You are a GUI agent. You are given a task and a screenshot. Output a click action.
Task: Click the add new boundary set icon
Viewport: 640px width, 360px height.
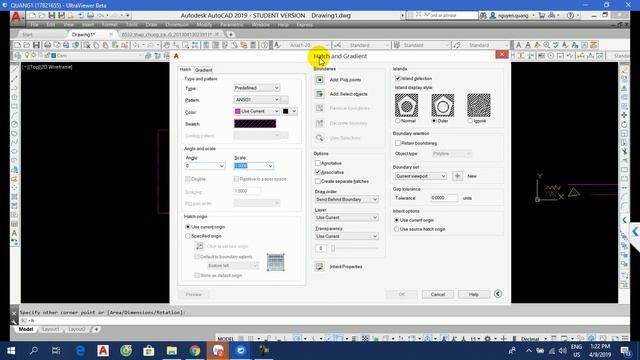tap(457, 176)
